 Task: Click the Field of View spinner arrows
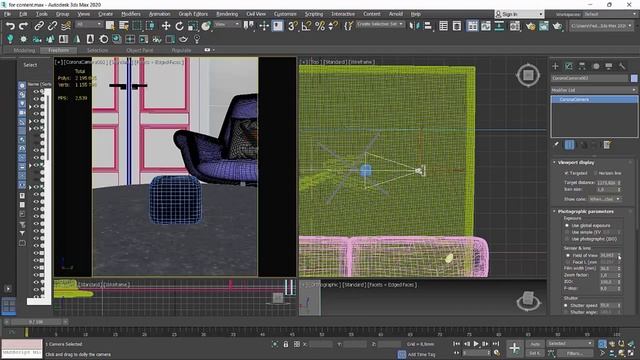[x=619, y=255]
